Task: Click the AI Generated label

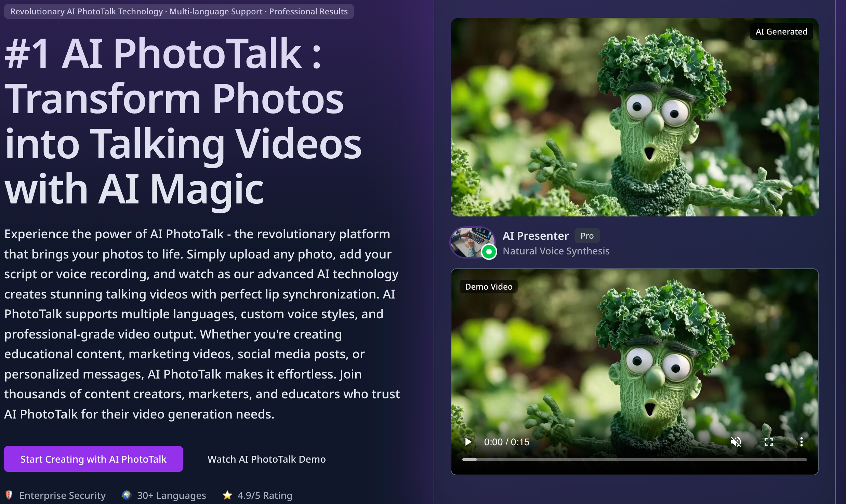Action: tap(781, 31)
